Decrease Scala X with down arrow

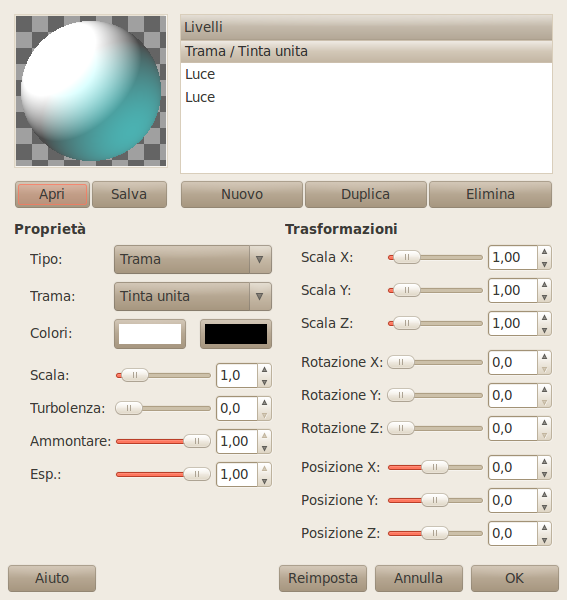click(544, 264)
